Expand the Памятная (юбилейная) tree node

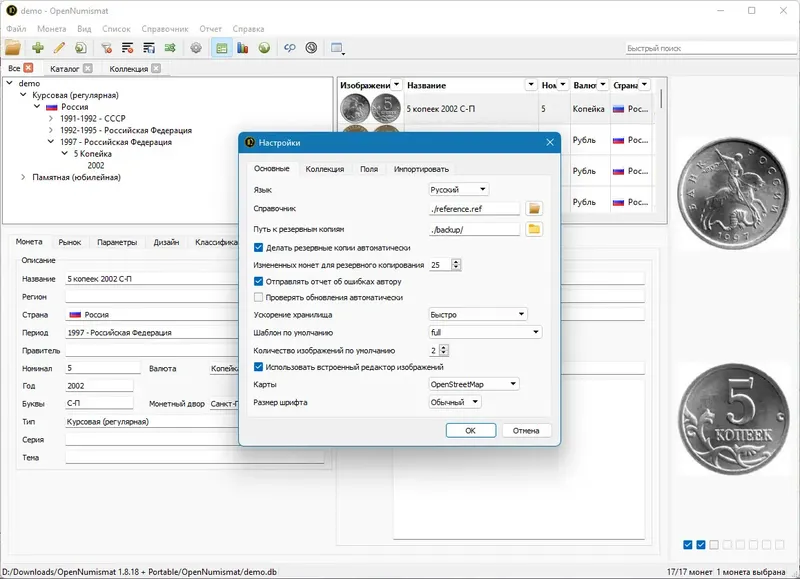click(23, 177)
